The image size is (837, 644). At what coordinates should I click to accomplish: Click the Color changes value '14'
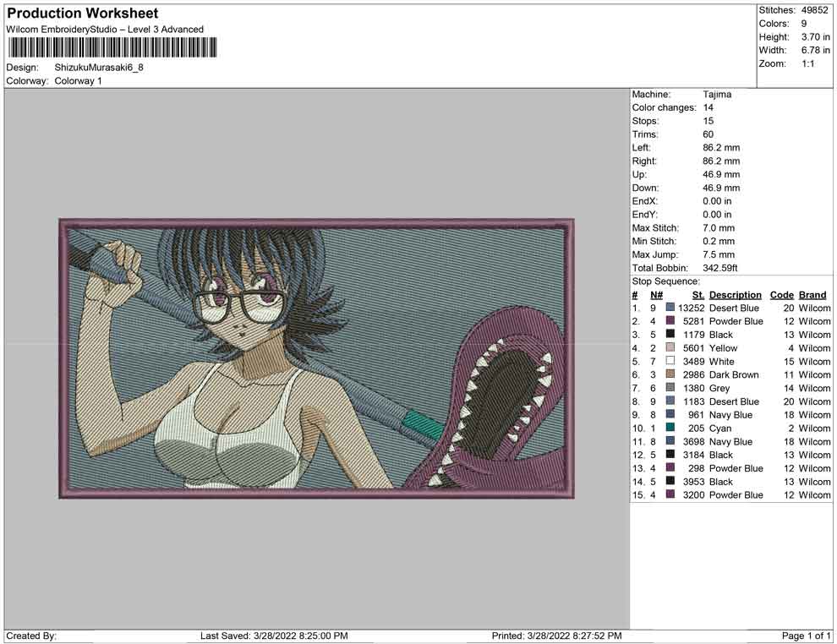click(x=708, y=108)
